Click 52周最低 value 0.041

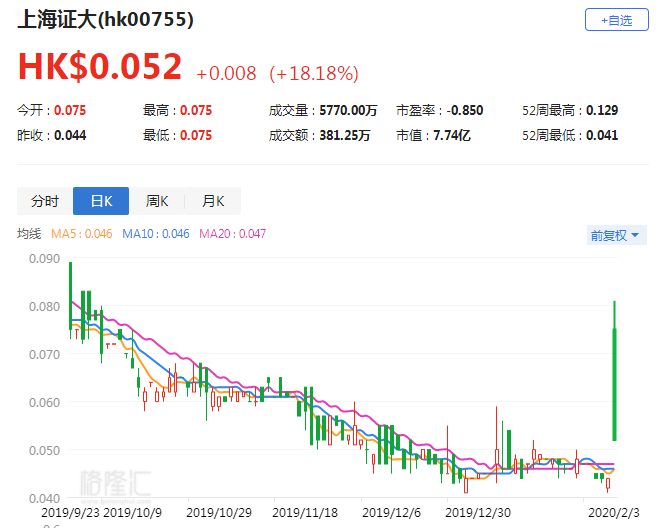[x=602, y=135]
